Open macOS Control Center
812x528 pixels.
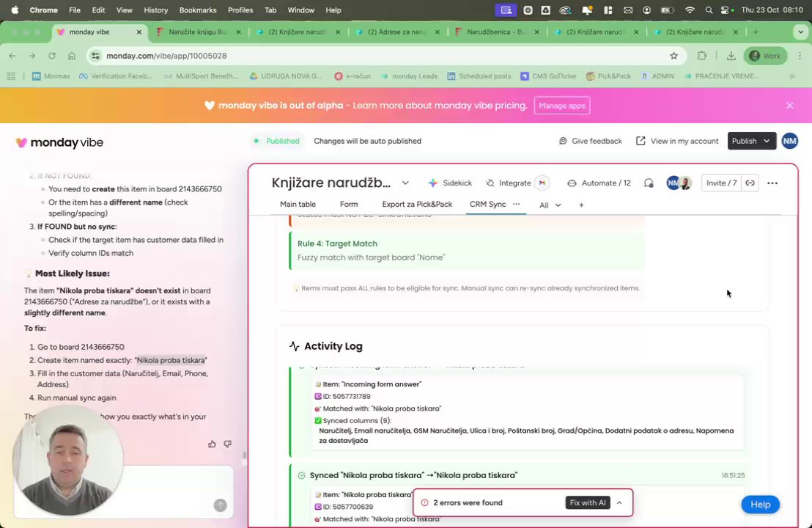click(725, 10)
